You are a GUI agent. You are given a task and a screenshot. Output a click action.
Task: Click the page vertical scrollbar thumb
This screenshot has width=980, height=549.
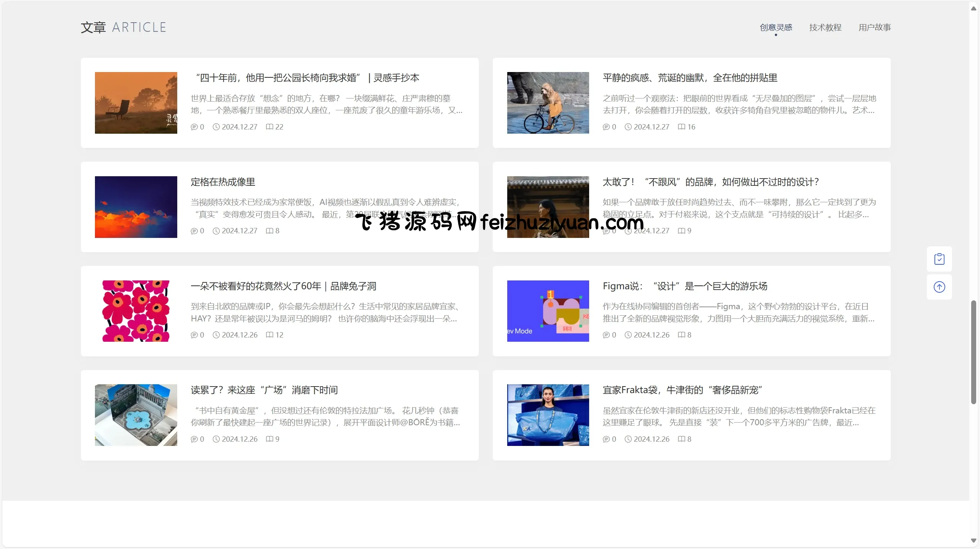tap(973, 352)
